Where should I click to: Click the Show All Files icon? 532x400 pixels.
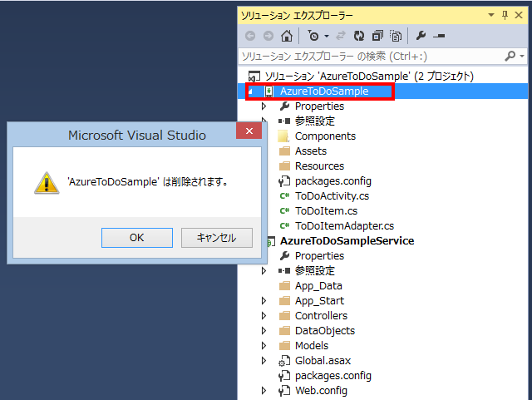(x=396, y=36)
